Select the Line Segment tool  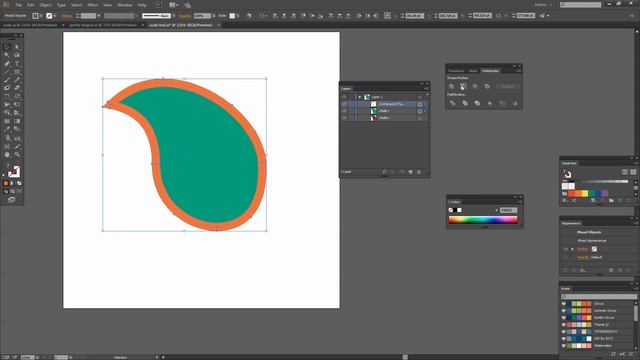tap(7, 72)
